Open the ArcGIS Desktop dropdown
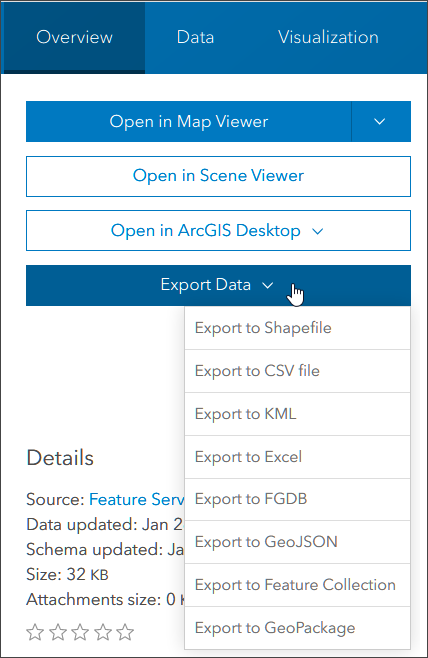The width and height of the screenshot is (428, 658). (x=218, y=231)
